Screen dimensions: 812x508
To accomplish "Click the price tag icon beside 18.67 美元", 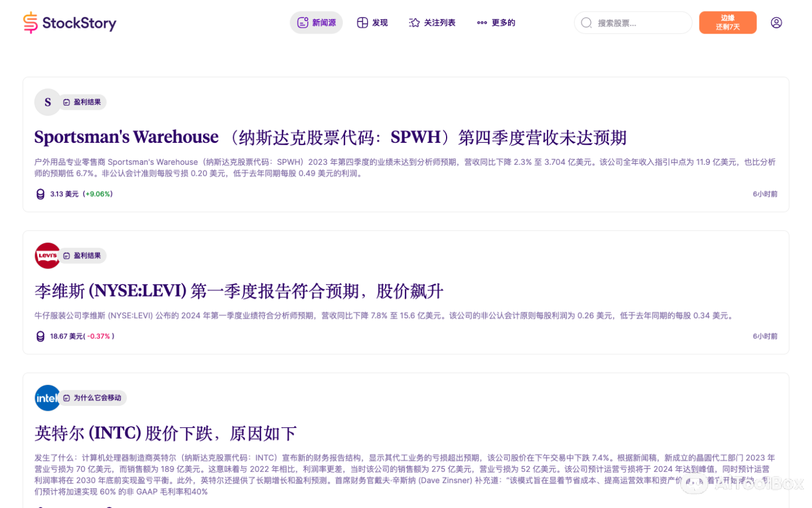I will [40, 336].
